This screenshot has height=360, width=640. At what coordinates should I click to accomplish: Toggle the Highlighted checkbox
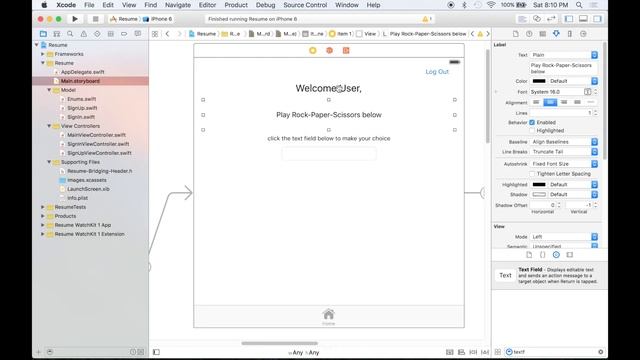pyautogui.click(x=532, y=131)
